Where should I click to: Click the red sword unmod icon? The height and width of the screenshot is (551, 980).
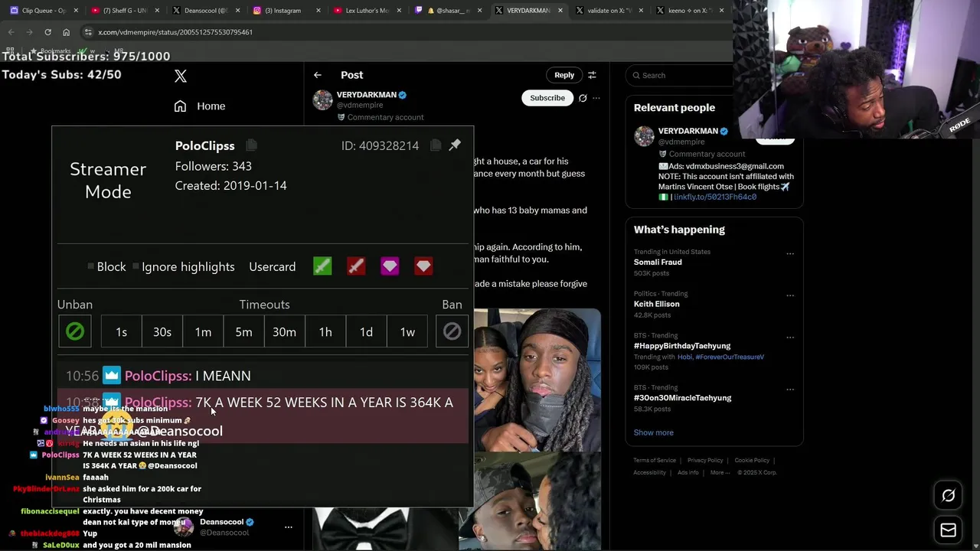point(356,266)
